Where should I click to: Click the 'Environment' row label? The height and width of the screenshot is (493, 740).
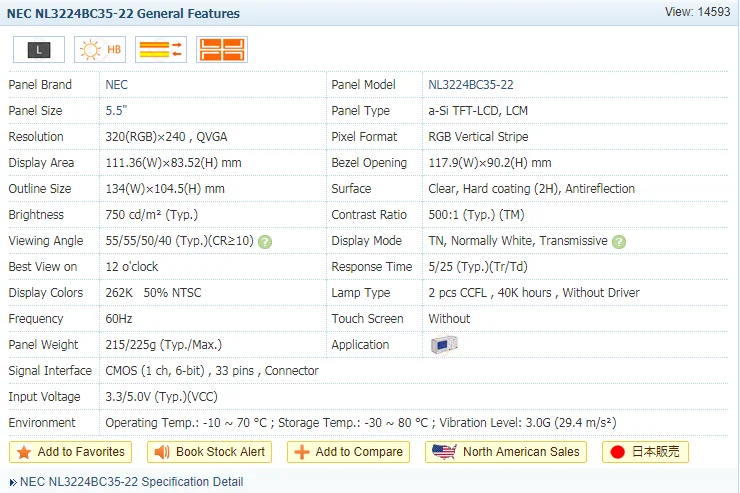[x=42, y=423]
